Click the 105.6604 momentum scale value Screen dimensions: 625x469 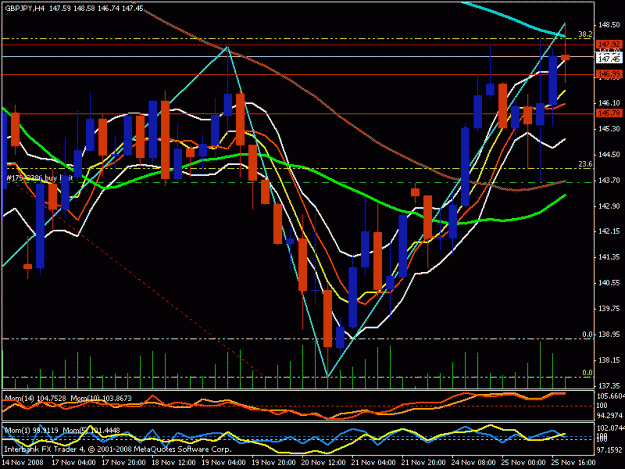610,396
